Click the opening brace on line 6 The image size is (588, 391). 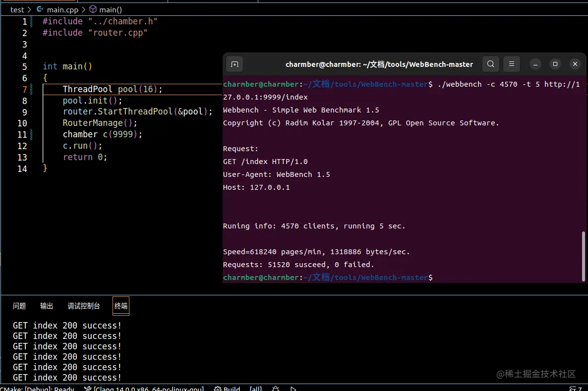(45, 78)
